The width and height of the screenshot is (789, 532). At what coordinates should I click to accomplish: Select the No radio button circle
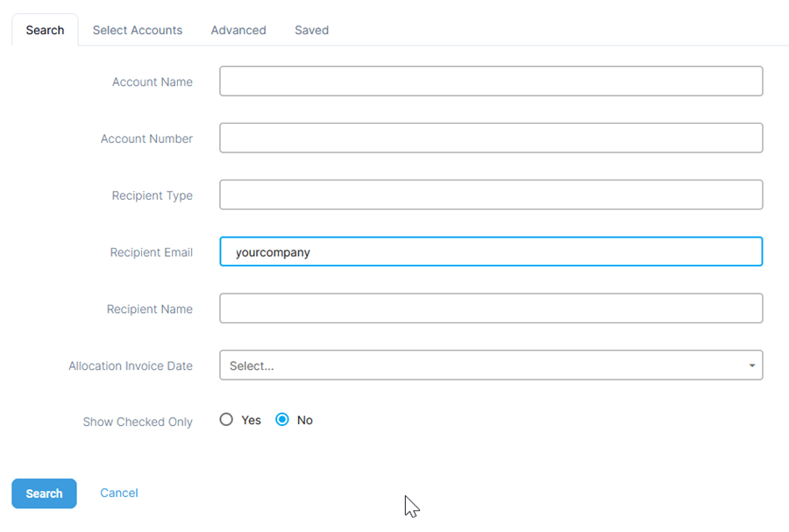pos(282,419)
